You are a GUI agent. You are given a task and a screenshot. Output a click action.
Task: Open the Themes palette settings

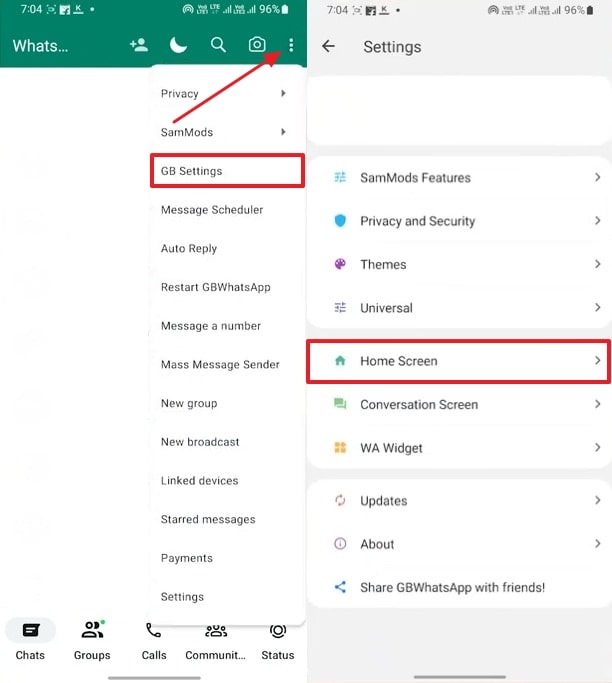coord(459,265)
